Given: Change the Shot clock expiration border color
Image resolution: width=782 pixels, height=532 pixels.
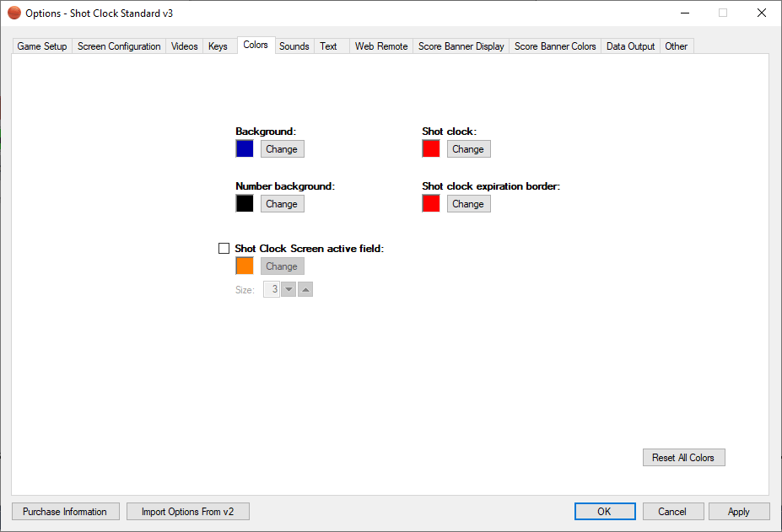Looking at the screenshot, I should [x=468, y=203].
